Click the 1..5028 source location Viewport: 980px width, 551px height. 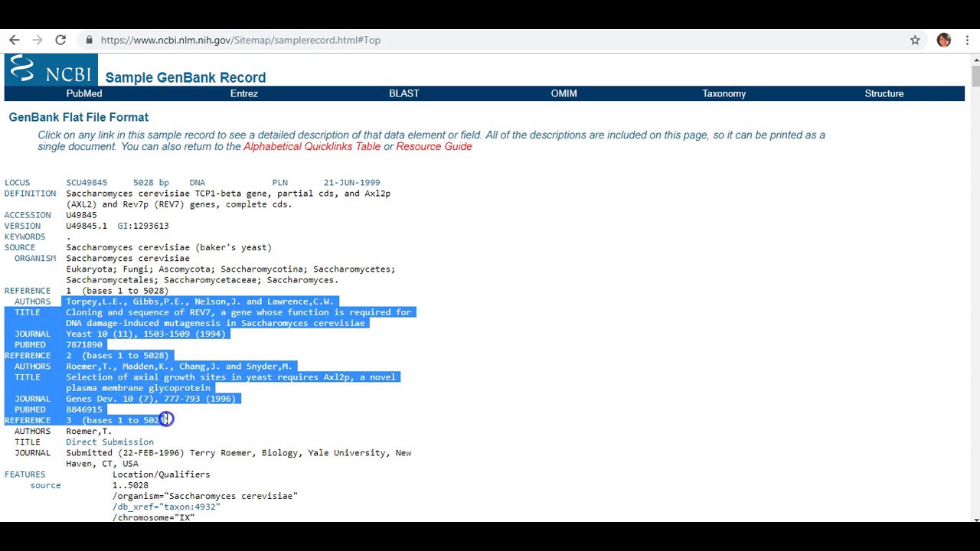pos(130,485)
